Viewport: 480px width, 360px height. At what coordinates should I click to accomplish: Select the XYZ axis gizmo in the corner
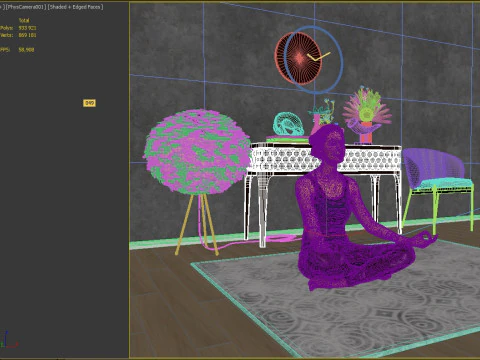pos(8,340)
